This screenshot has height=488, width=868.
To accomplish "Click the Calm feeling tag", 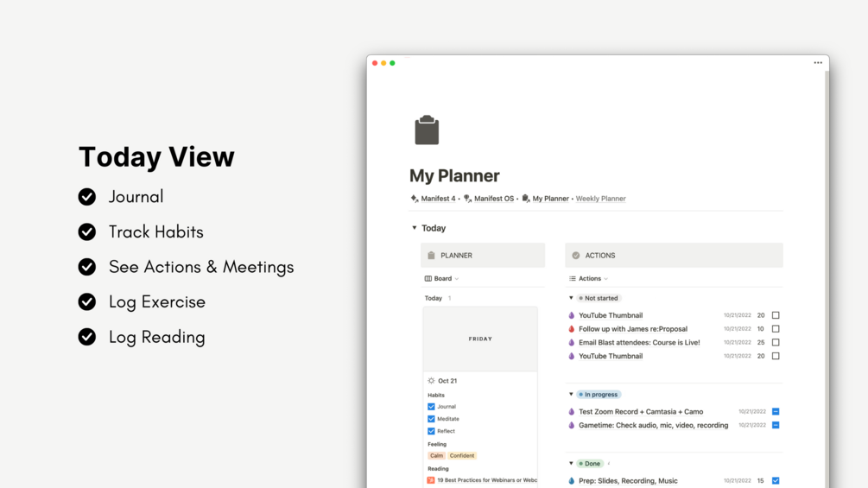I will click(437, 456).
